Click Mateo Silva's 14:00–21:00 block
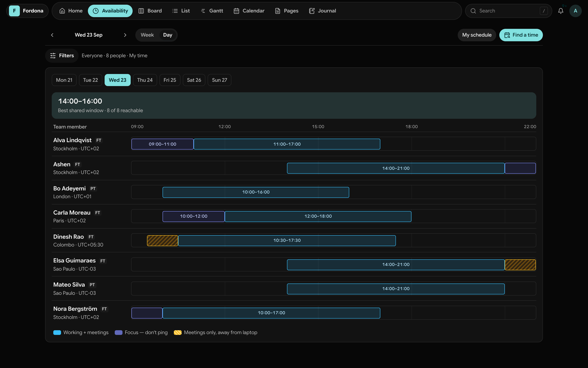588x368 pixels. pyautogui.click(x=396, y=289)
